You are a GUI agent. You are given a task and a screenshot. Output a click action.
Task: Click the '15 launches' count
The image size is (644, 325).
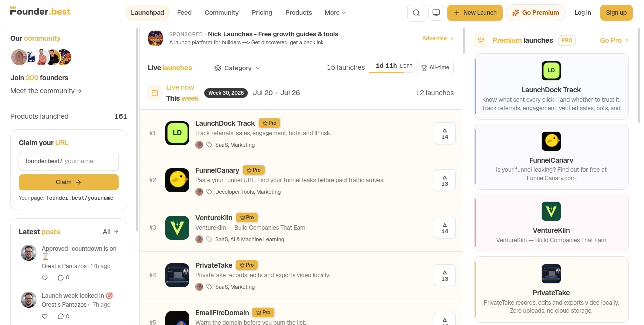point(346,67)
